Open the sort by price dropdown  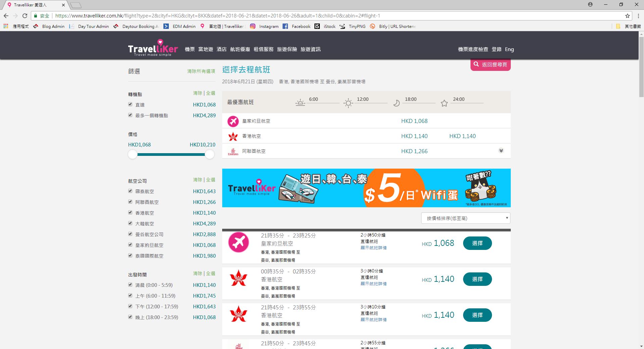click(x=466, y=218)
